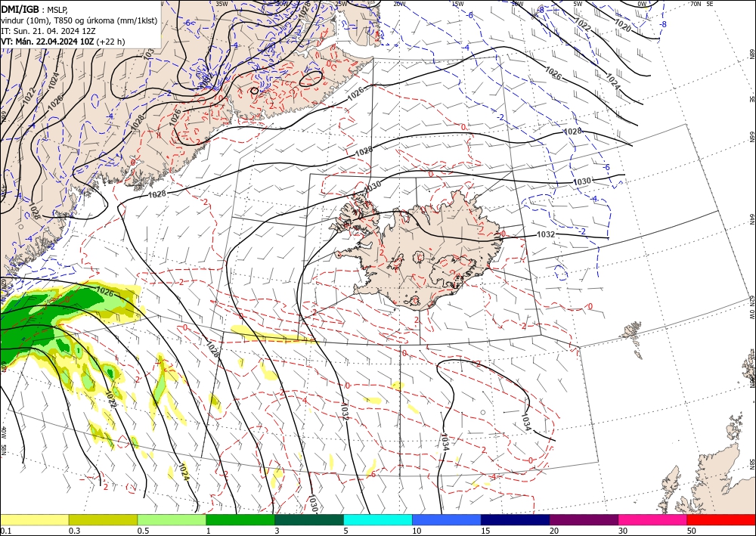Screen dimensions: 756x536
Task: Click the red 50+ legend color
Action: [x=721, y=519]
